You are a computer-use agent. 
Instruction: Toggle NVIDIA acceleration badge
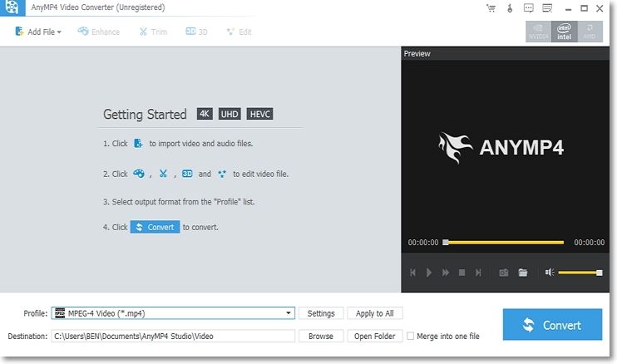tap(538, 32)
